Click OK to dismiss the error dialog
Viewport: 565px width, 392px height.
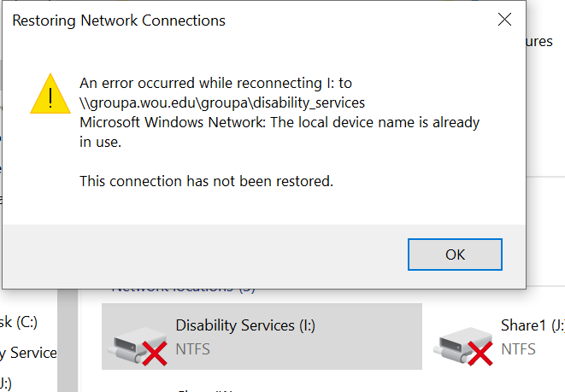(x=455, y=255)
